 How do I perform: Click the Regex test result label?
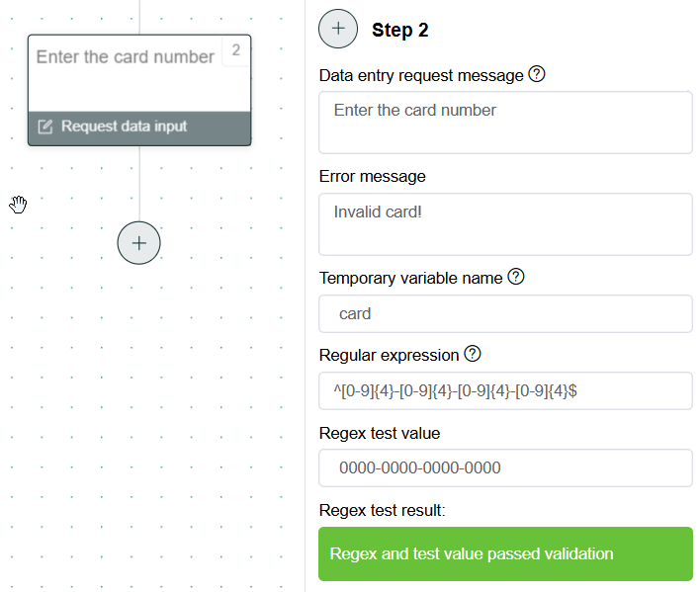click(383, 510)
